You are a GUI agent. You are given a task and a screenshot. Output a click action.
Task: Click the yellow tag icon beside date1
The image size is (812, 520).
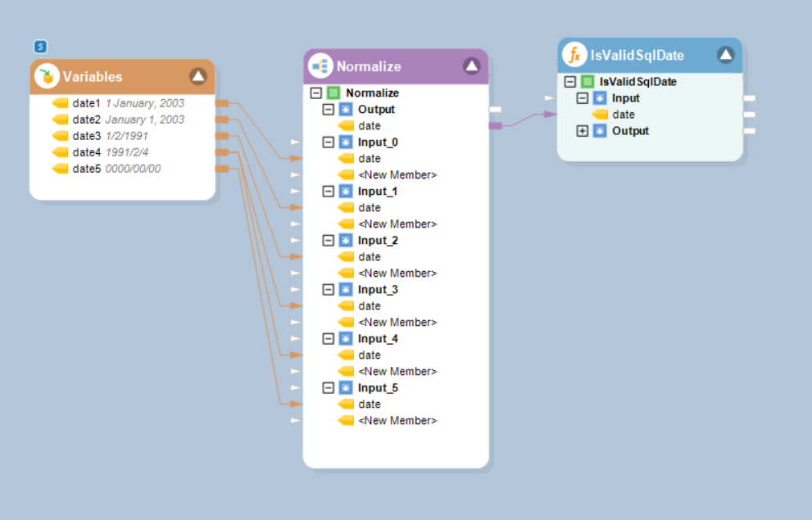(61, 103)
